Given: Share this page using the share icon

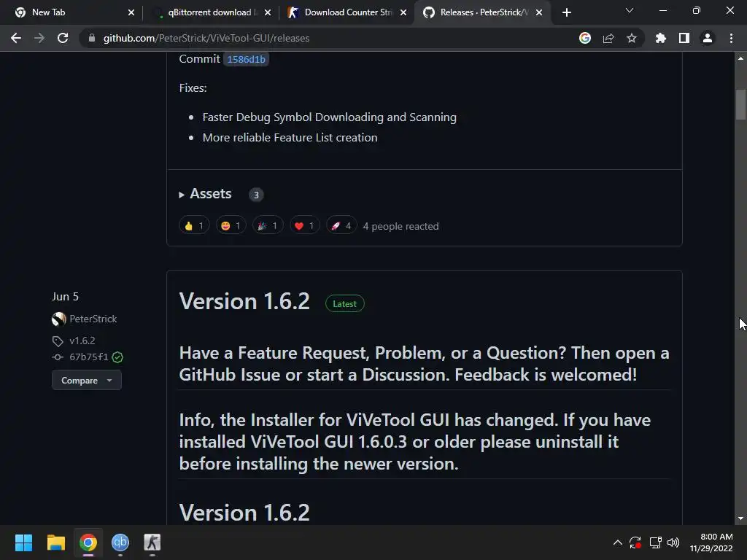Looking at the screenshot, I should [608, 38].
